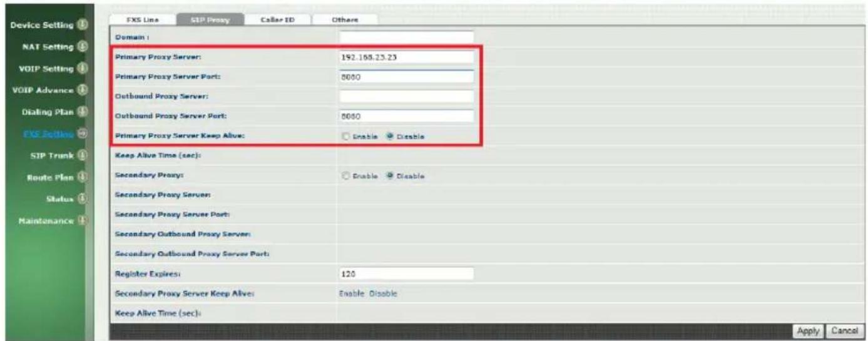Screen dimensions: 868x341
Task: Collapse the FXS Setting arrow icon
Action: (82, 133)
